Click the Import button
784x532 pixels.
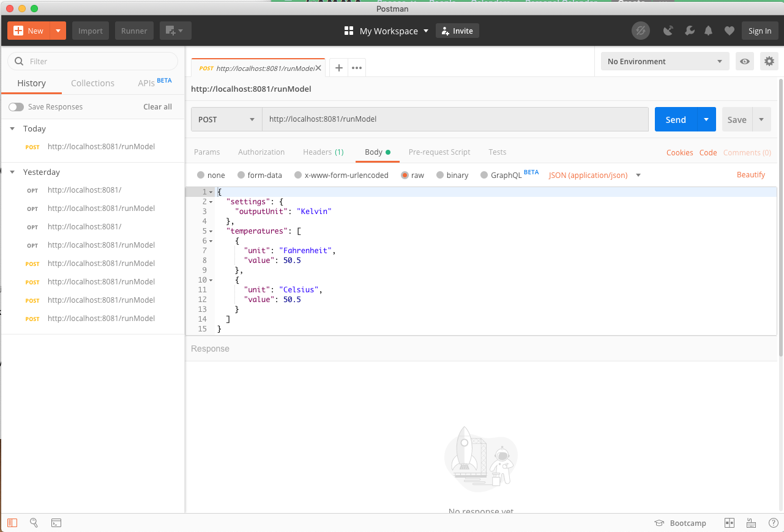pos(91,31)
